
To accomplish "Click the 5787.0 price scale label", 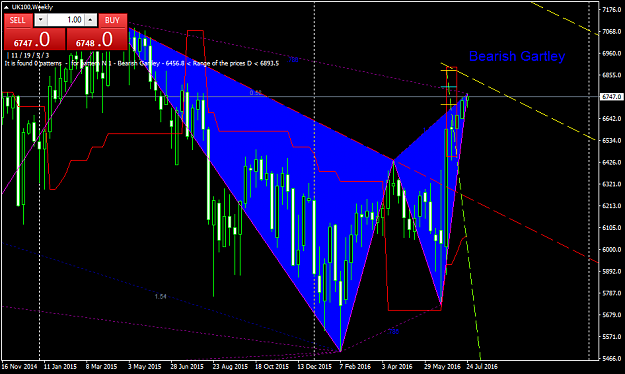I will pyautogui.click(x=611, y=293).
